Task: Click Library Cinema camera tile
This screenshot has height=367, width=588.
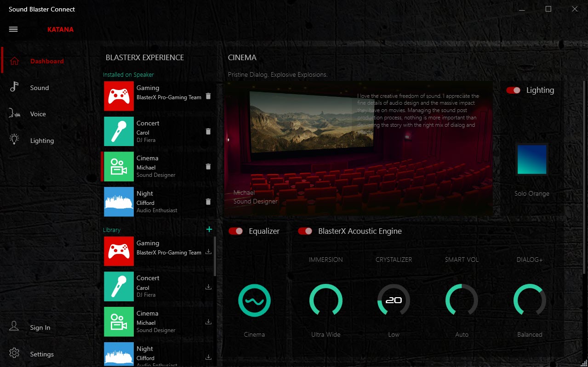Action: (119, 322)
